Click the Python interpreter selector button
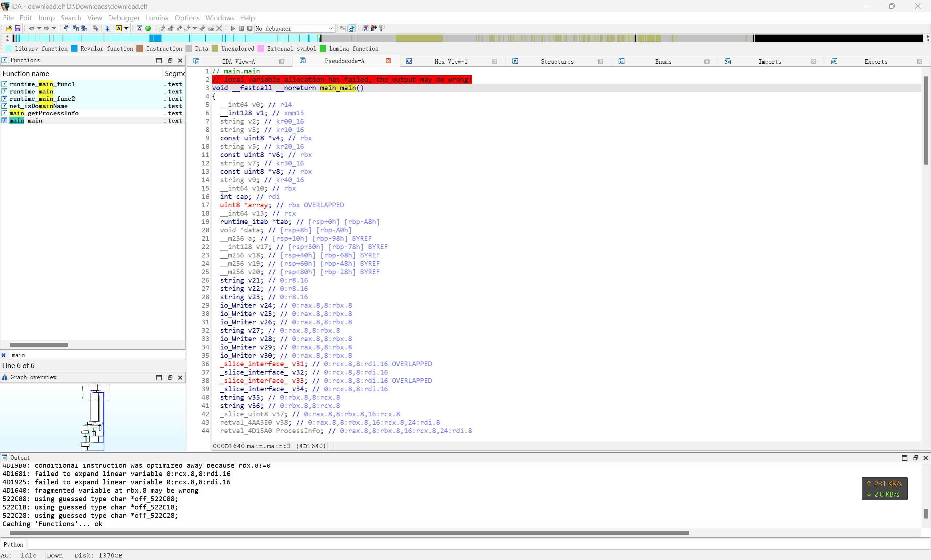 13,544
